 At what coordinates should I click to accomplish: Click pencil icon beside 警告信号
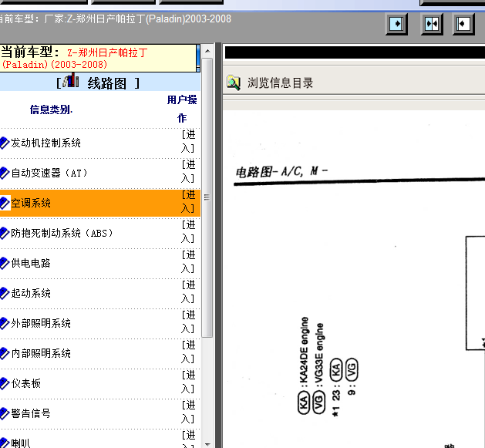[5, 413]
